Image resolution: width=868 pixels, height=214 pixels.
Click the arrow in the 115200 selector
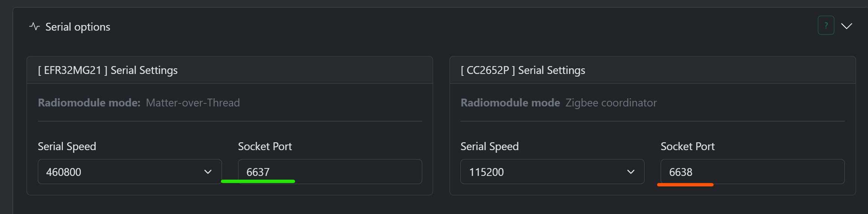[x=631, y=172]
